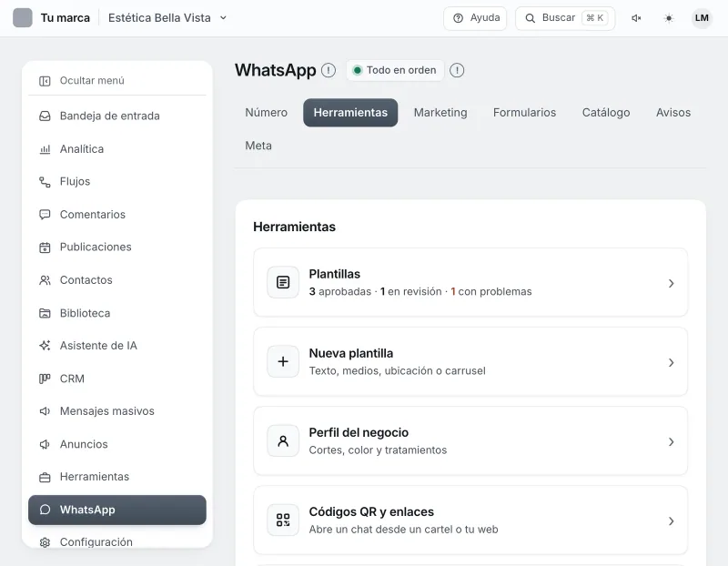Click the Códigos QR y enlaces icon
Image resolution: width=728 pixels, height=566 pixels.
283,520
